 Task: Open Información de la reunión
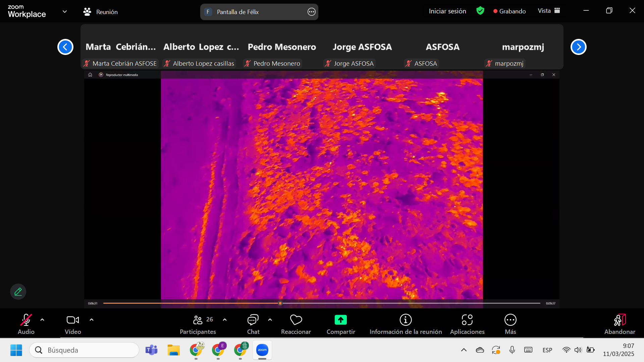tap(406, 320)
